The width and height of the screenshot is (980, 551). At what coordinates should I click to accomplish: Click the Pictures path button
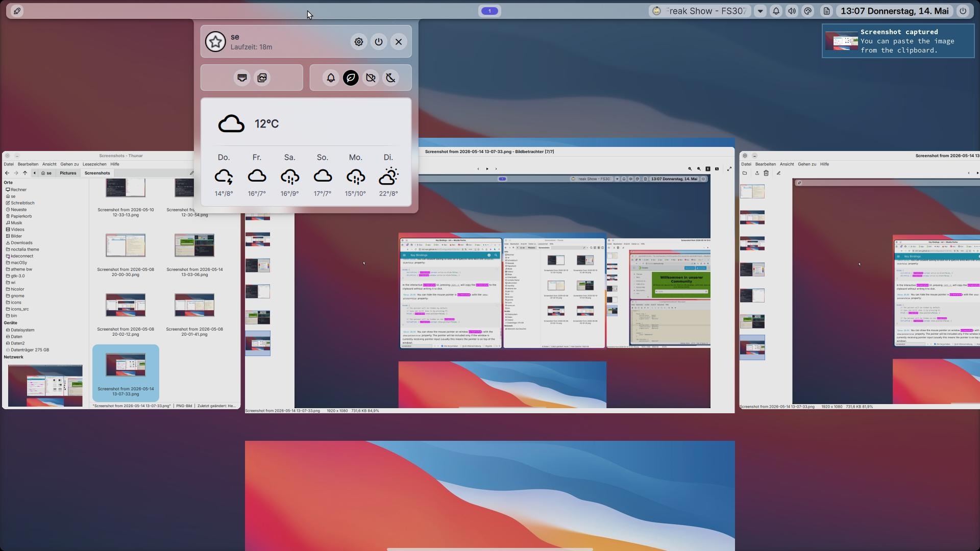tap(68, 173)
